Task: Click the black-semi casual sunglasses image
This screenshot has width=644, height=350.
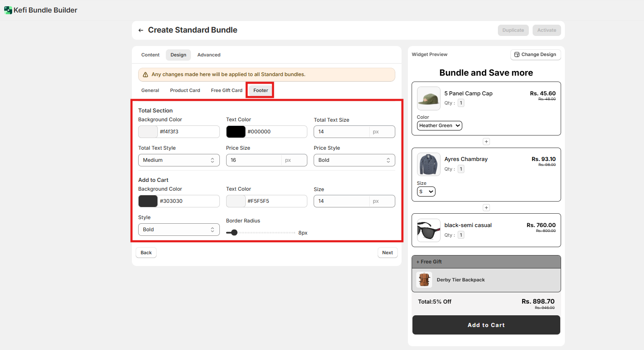Action: [x=428, y=230]
